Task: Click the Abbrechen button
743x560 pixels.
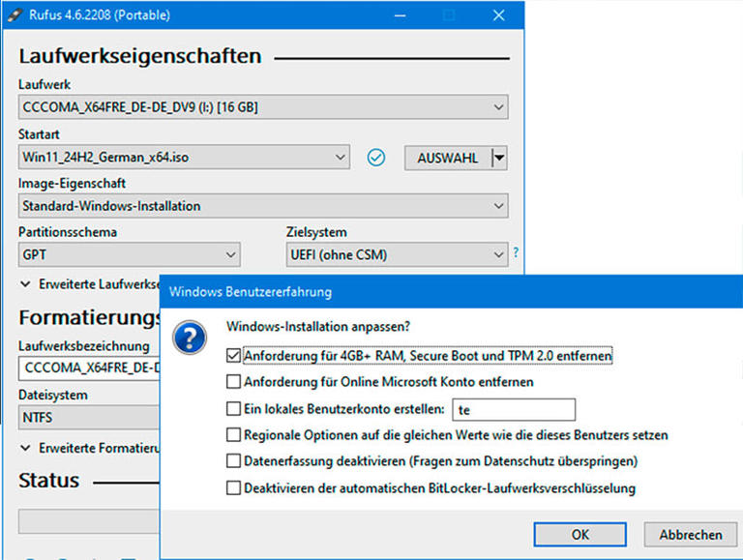Action: pyautogui.click(x=690, y=534)
